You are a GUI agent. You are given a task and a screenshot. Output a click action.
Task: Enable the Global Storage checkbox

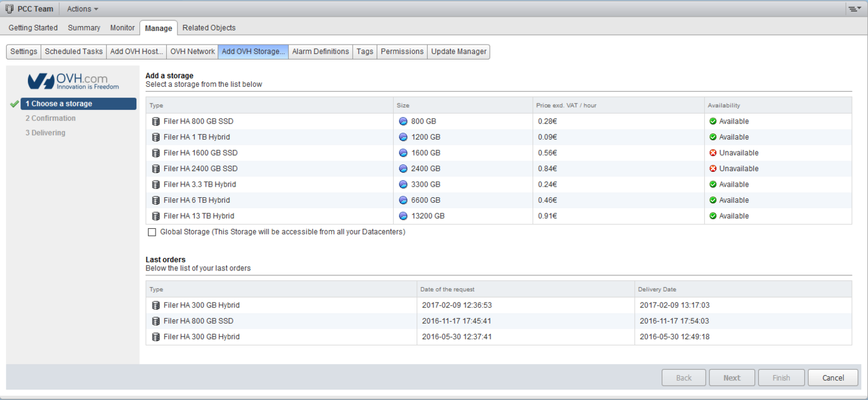pyautogui.click(x=152, y=232)
